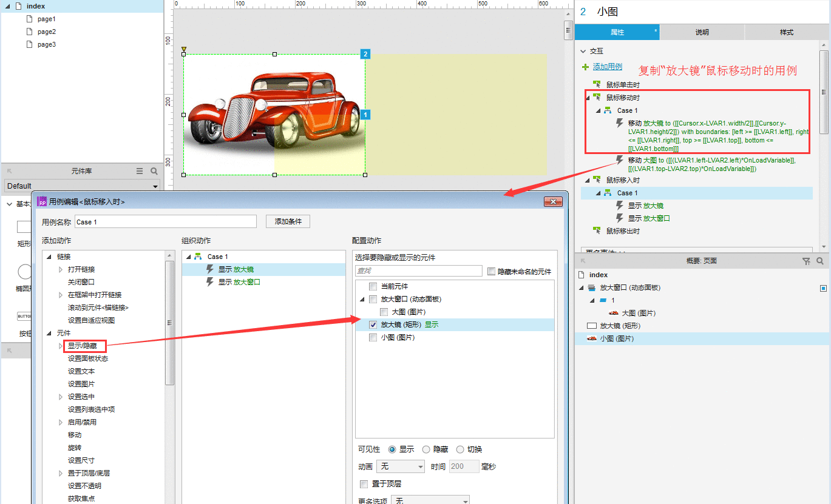Click the 添加条件 button

point(288,222)
